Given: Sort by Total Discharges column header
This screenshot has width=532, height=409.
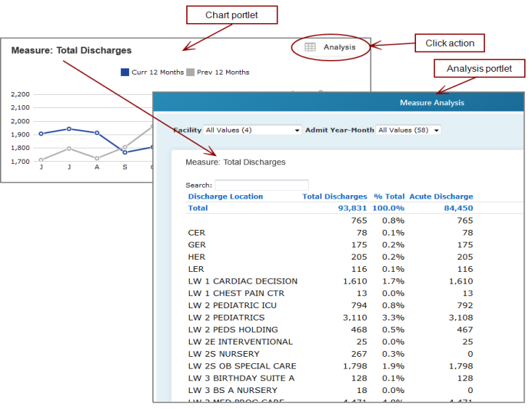Looking at the screenshot, I should tap(335, 197).
